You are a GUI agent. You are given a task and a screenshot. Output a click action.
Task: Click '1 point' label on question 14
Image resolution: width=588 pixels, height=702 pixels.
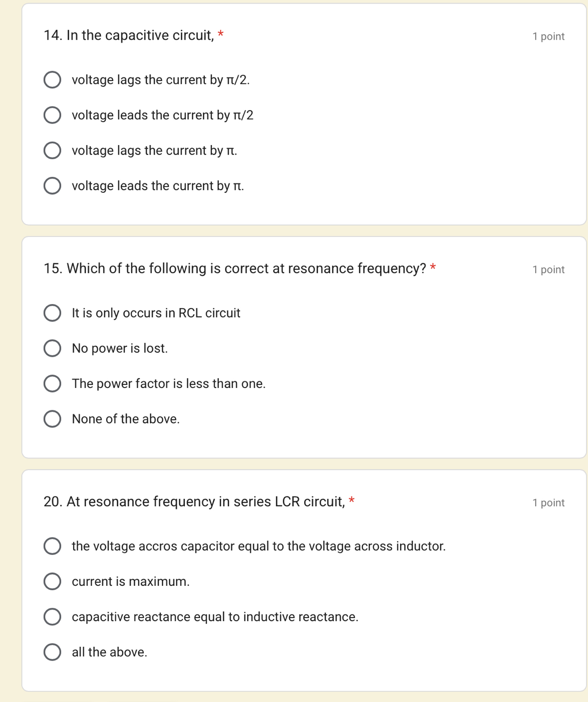pos(548,36)
